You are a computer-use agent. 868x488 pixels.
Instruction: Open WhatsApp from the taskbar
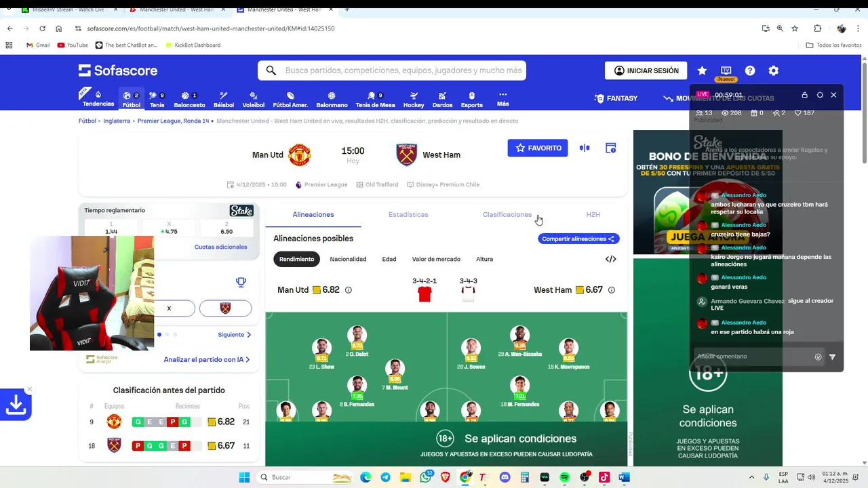pos(425,477)
